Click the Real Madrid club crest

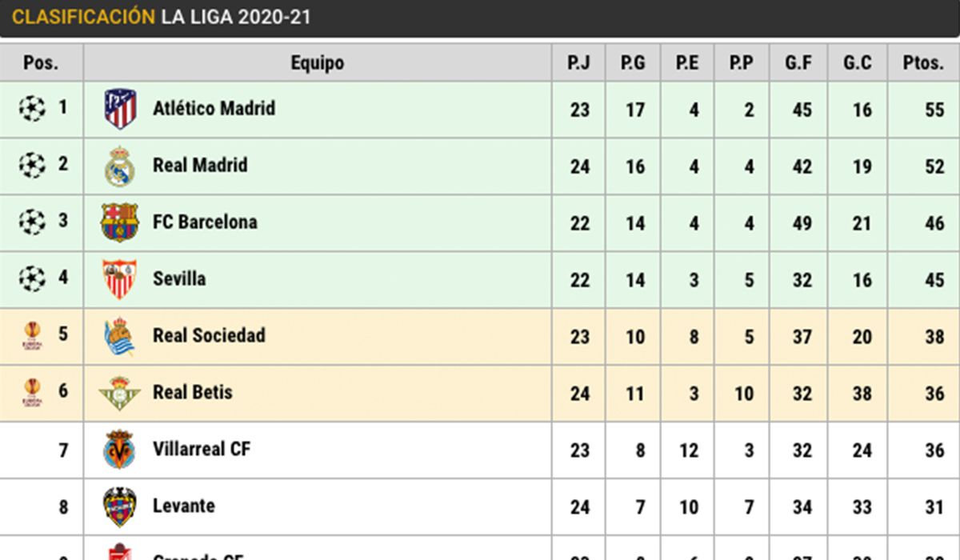click(120, 166)
